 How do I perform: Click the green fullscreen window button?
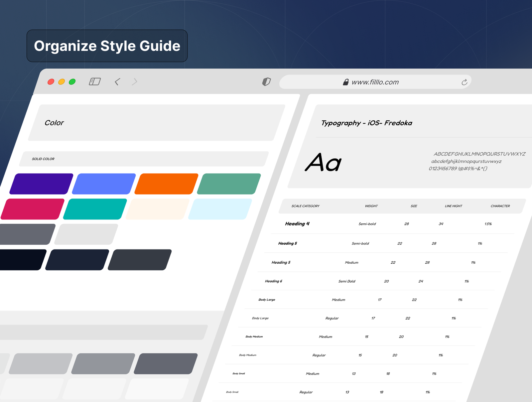(72, 82)
